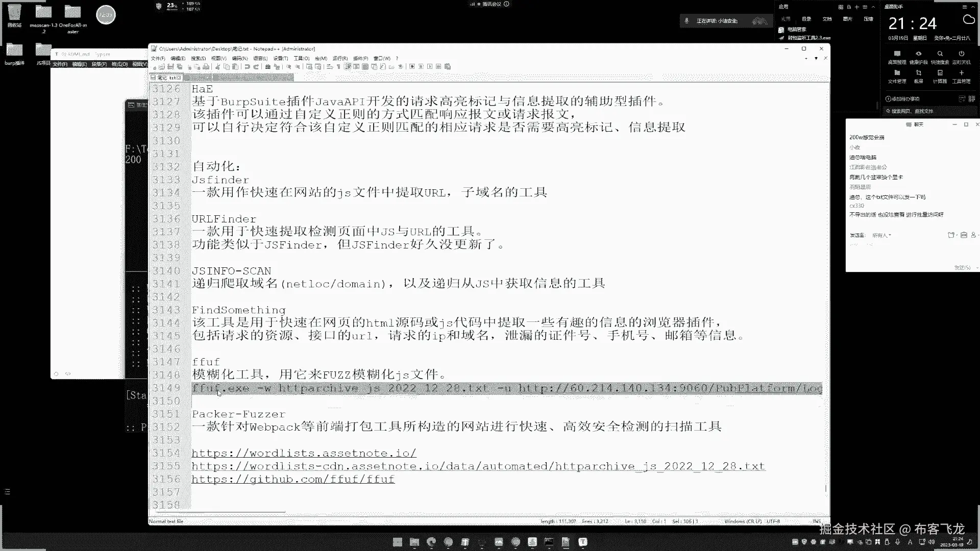
Task: Click the Find icon in Notepad++ toolbar
Action: coord(267,67)
